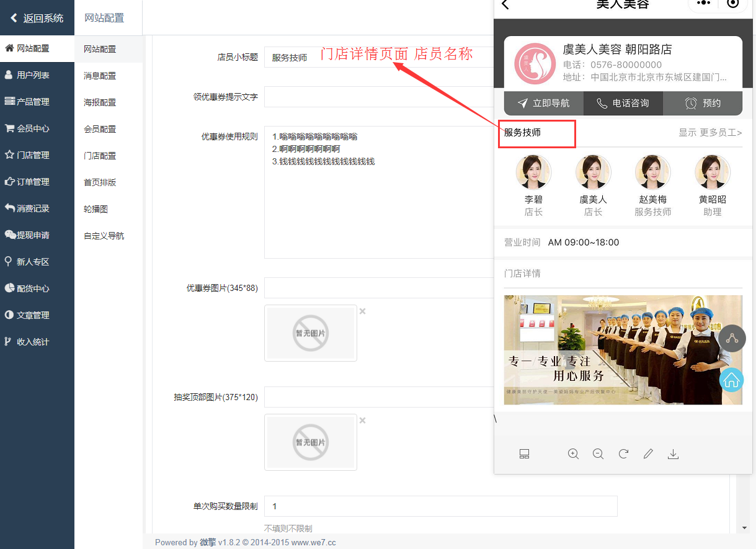Click the 立即导航 button

point(544,103)
